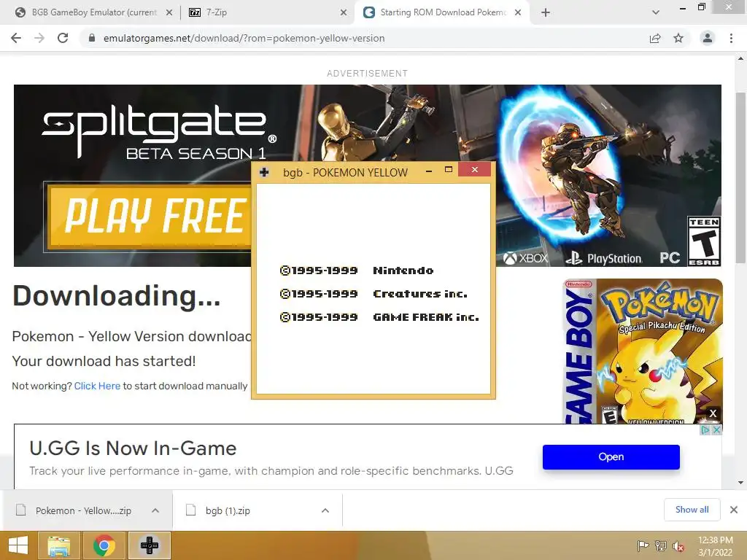This screenshot has width=747, height=560.
Task: Go back to the previous page
Action: pos(16,38)
